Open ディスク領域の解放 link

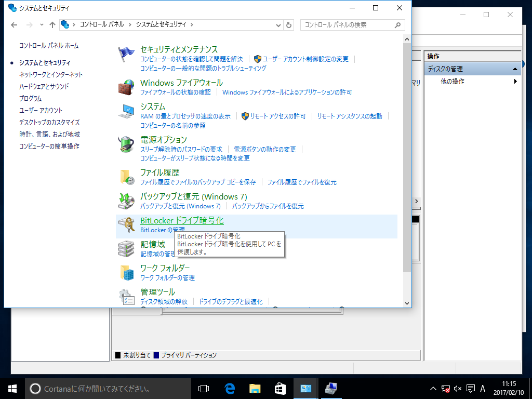pos(164,302)
